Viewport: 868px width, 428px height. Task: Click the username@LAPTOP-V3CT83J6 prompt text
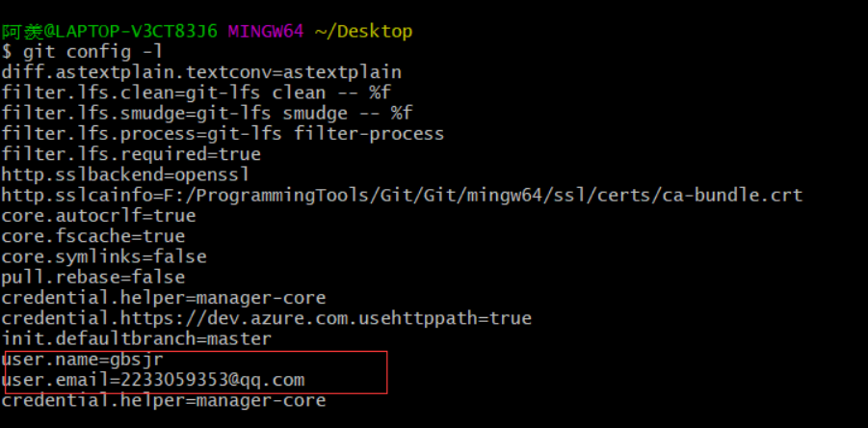(x=110, y=32)
